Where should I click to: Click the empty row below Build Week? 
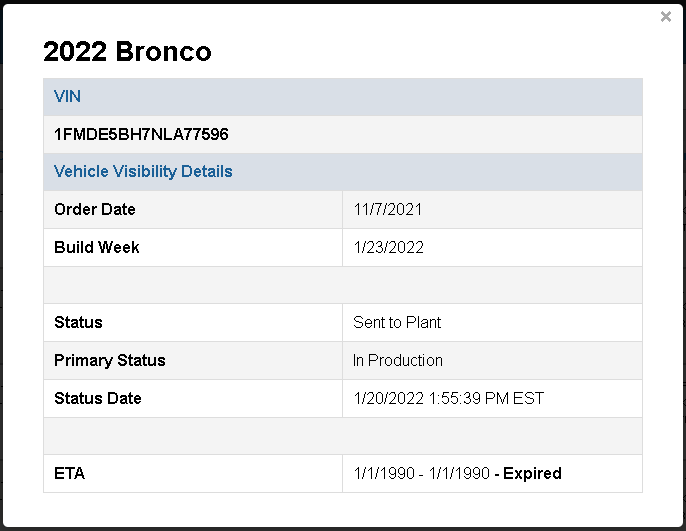(x=343, y=285)
